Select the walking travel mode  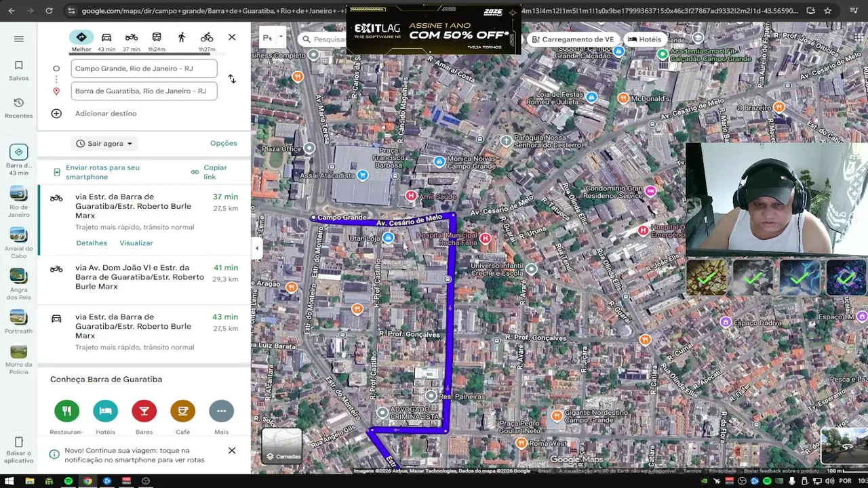[182, 37]
